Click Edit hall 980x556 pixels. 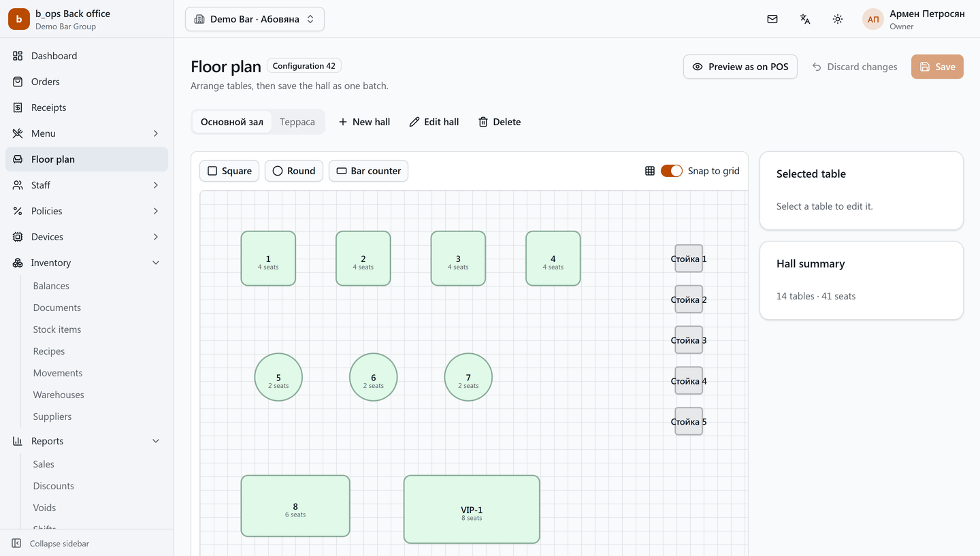point(434,122)
